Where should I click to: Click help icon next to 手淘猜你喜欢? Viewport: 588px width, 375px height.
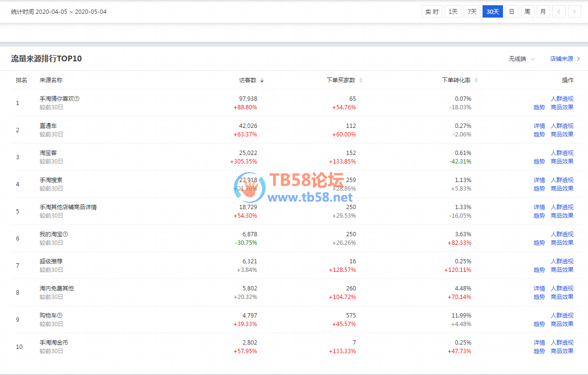click(x=77, y=99)
